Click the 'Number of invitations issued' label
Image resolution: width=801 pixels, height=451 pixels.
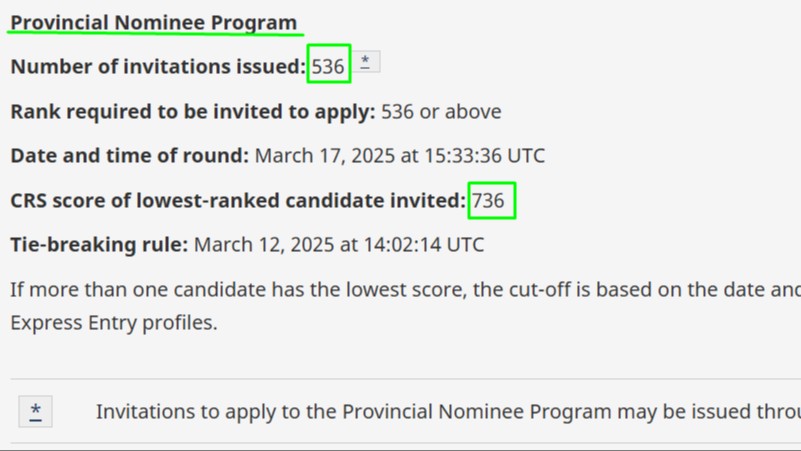(x=158, y=66)
